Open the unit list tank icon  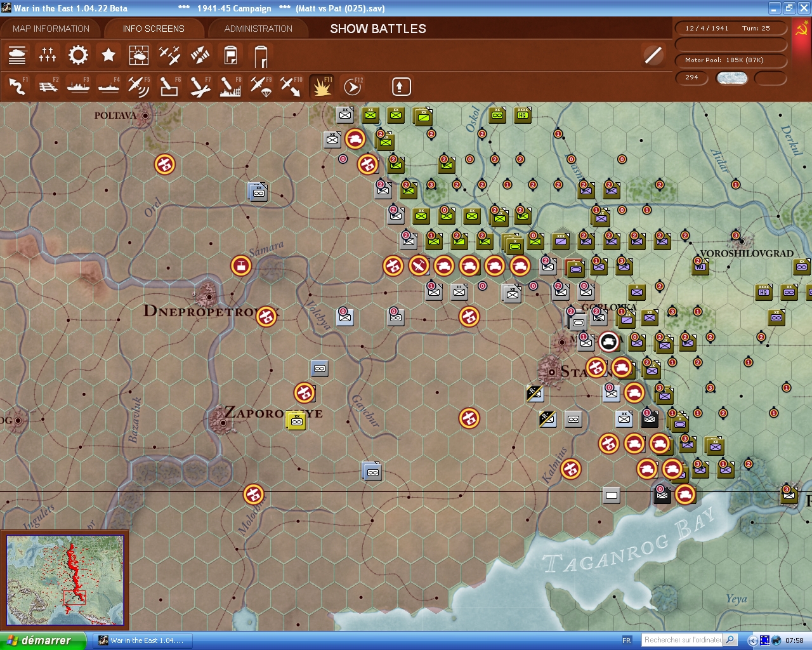(x=17, y=55)
